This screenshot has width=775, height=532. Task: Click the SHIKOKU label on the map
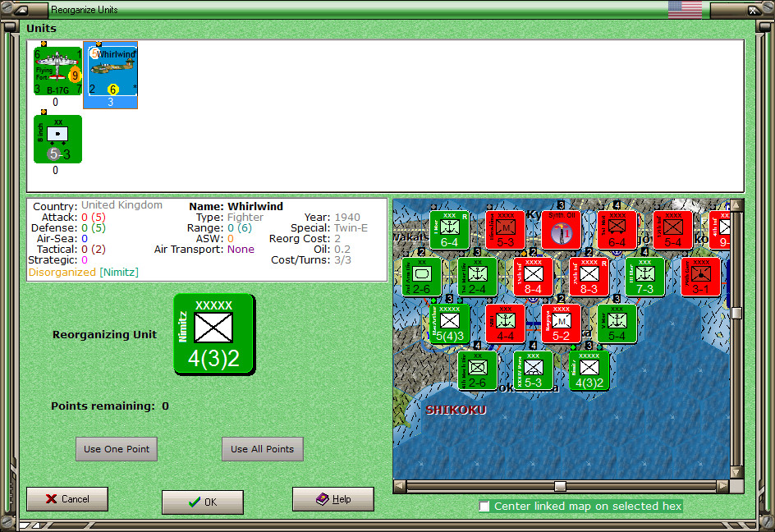click(456, 410)
